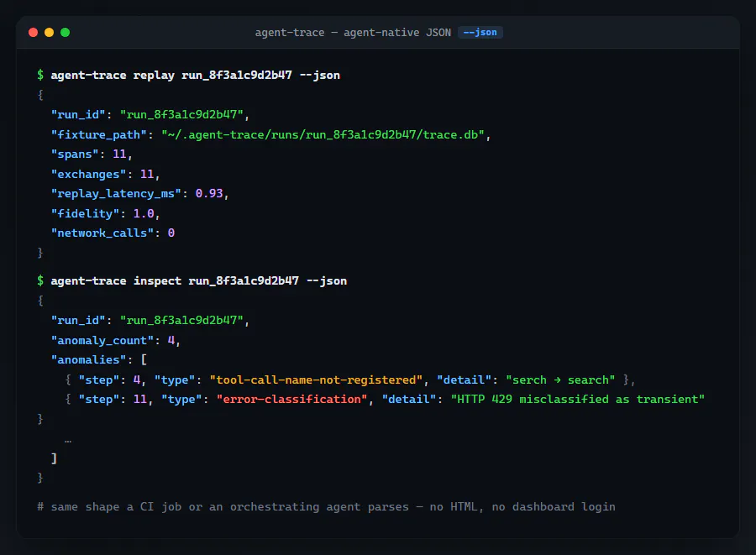The height and width of the screenshot is (555, 756).
Task: Click the green maximize window dot
Action: tap(65, 32)
